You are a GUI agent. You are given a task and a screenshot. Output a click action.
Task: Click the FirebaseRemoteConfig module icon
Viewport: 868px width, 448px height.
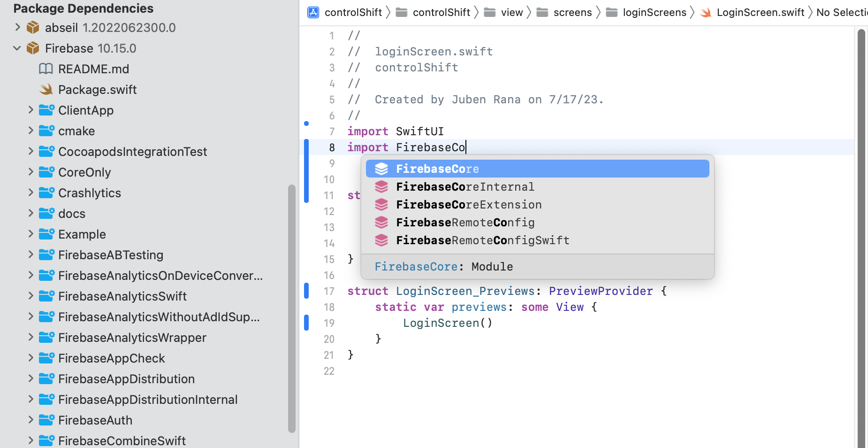(381, 223)
